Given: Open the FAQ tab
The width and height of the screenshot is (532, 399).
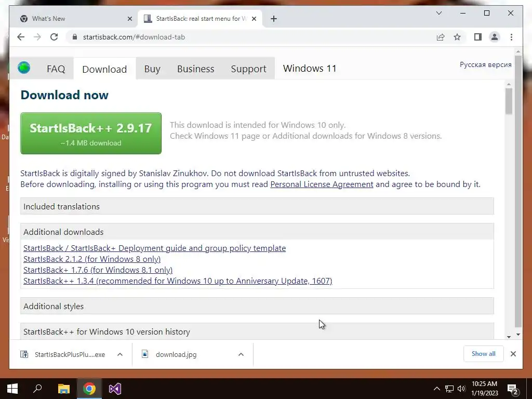Looking at the screenshot, I should point(56,69).
